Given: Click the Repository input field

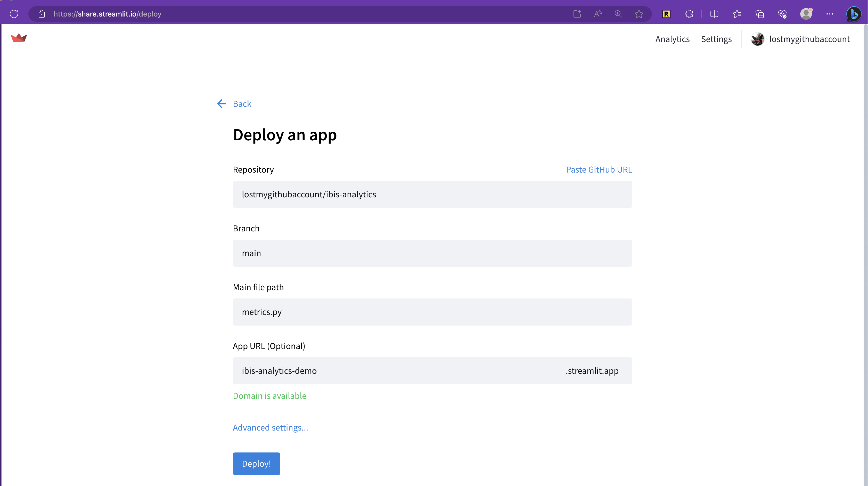Looking at the screenshot, I should coord(432,195).
